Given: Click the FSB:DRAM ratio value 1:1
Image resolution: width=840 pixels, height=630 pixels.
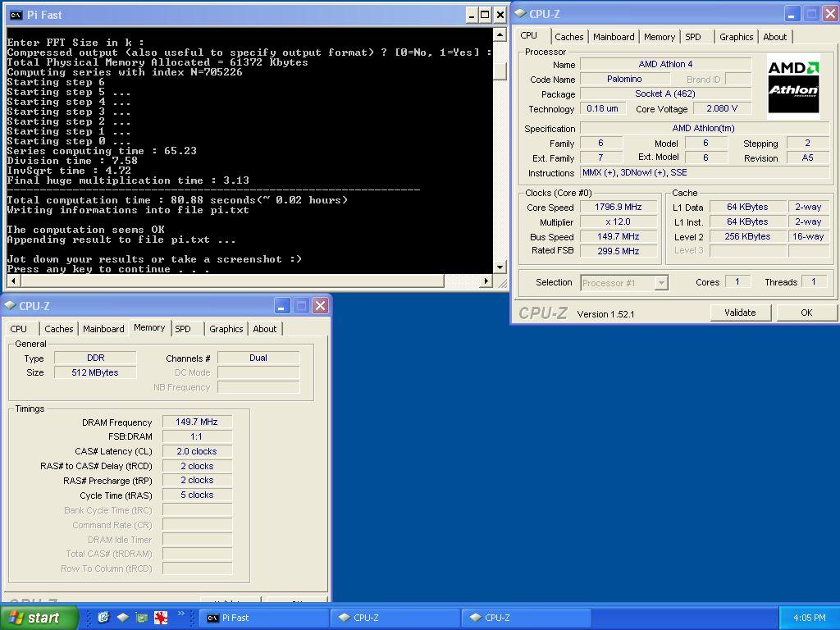Looking at the screenshot, I should [x=197, y=436].
